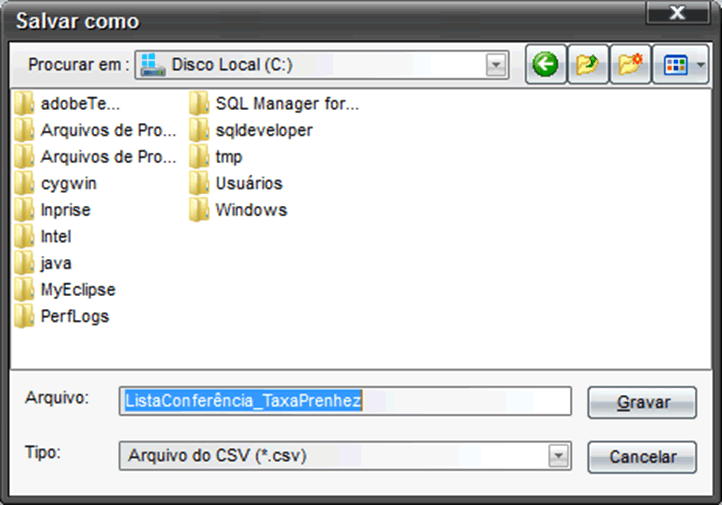This screenshot has height=505, width=722.
Task: Click the Arquivo filename input field
Action: click(x=345, y=401)
